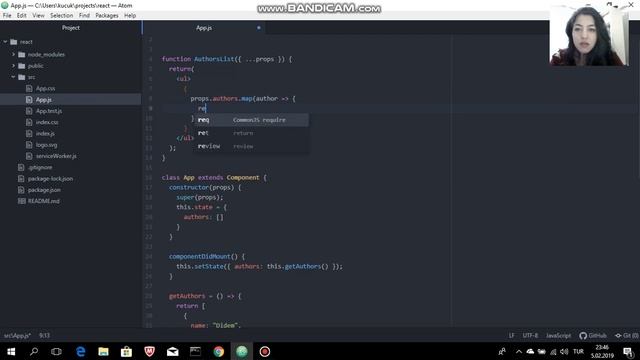
Task: Select the App.js editor tab
Action: (x=204, y=28)
